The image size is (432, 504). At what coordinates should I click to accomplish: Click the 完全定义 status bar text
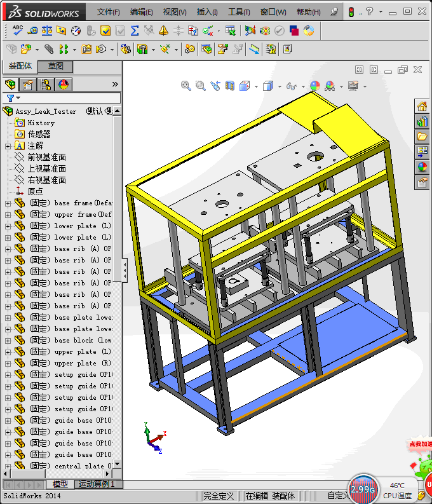point(219,496)
